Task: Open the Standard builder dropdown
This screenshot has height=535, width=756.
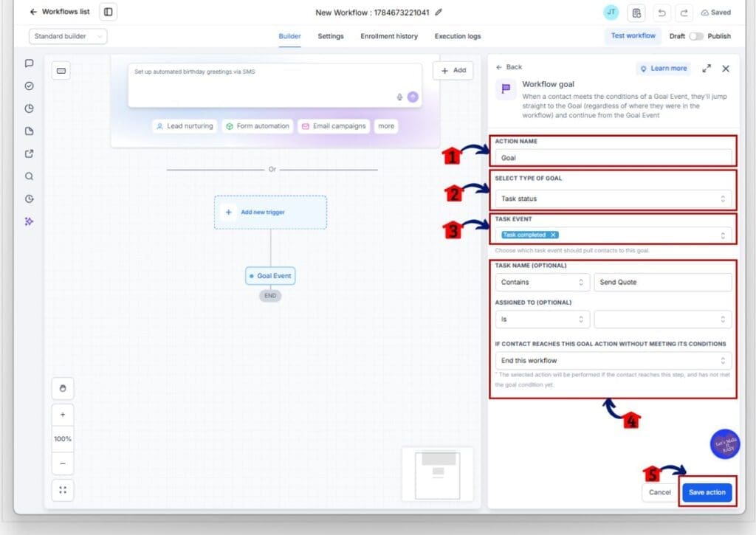Action: pyautogui.click(x=68, y=36)
